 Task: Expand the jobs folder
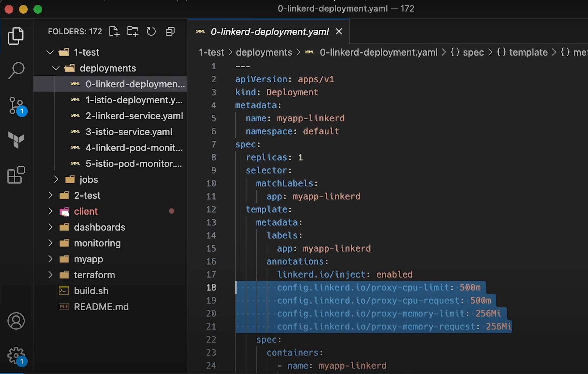[56, 180]
